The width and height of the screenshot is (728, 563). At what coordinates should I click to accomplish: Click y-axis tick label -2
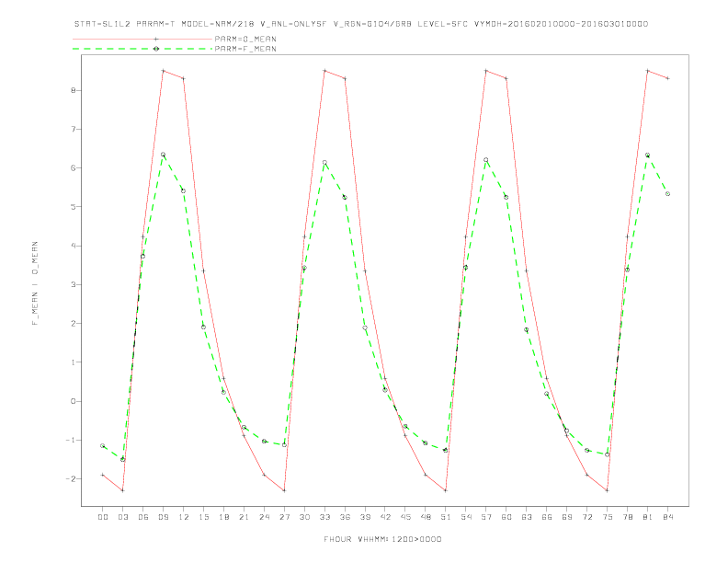coord(71,479)
